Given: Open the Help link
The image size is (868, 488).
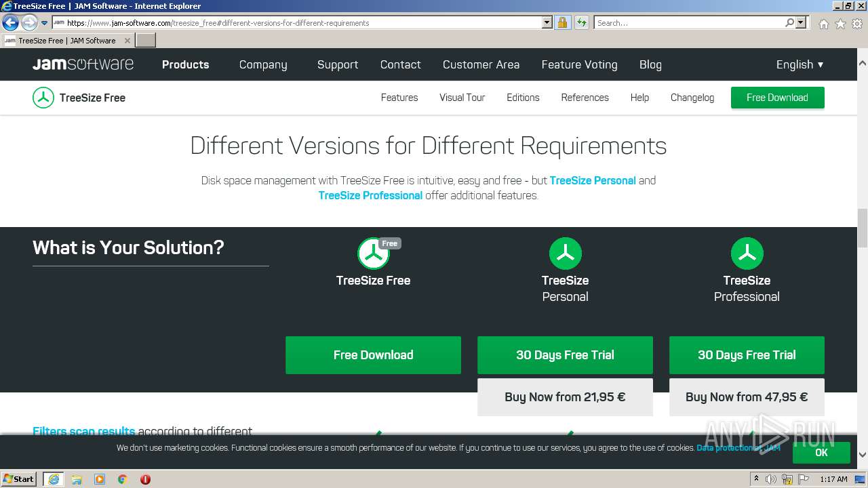Looking at the screenshot, I should [x=639, y=98].
